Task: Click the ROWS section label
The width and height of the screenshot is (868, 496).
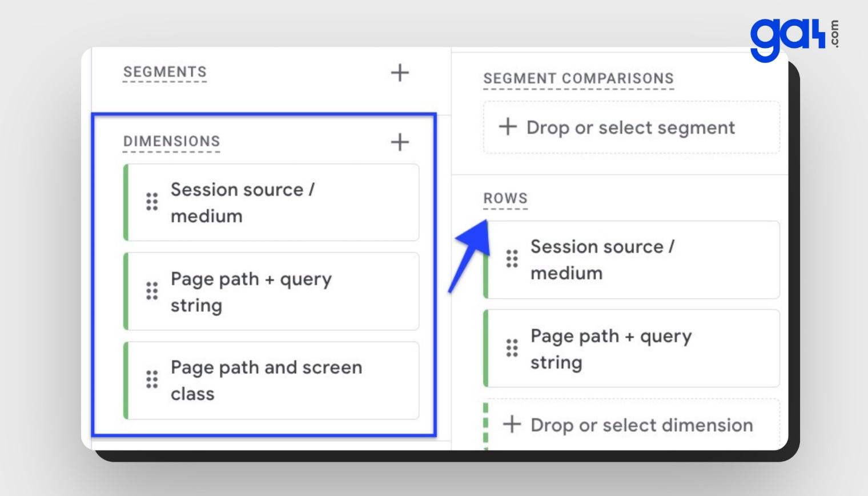Action: pyautogui.click(x=505, y=198)
